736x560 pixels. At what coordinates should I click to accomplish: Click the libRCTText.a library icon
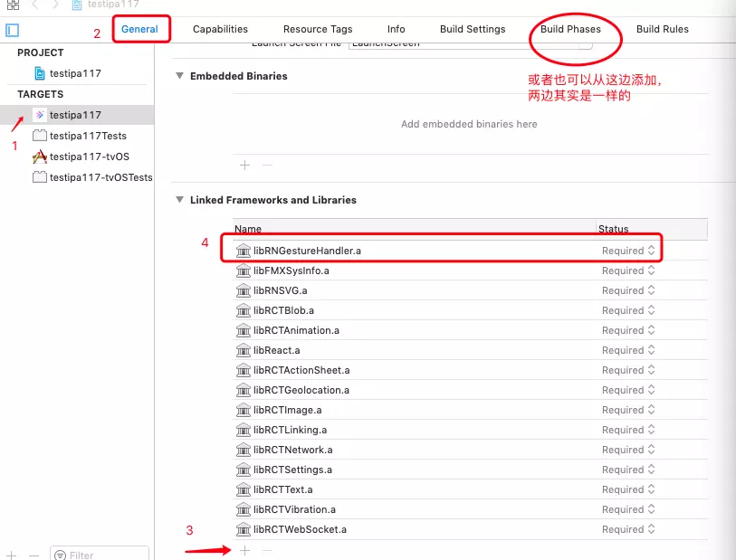(x=244, y=489)
